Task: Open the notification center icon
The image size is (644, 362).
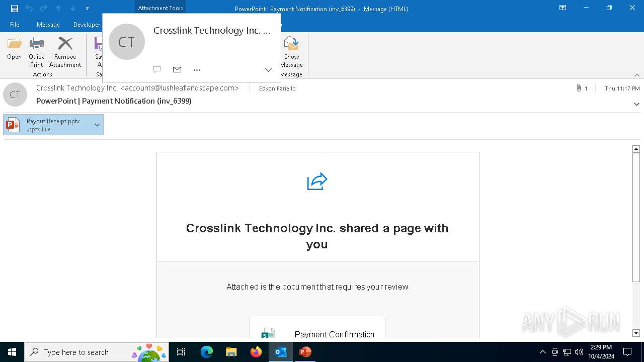Action: 627,352
